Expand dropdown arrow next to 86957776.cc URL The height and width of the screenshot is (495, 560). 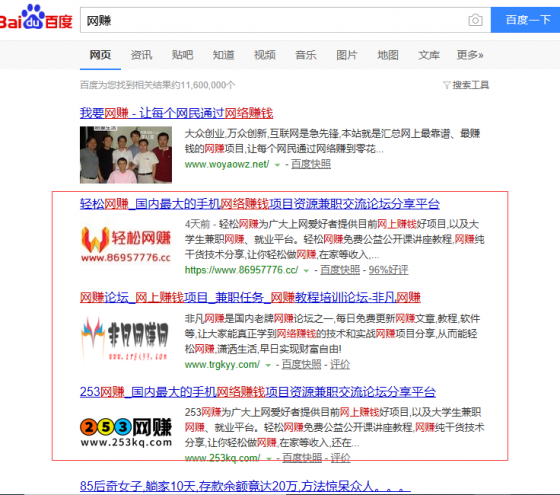click(x=306, y=271)
